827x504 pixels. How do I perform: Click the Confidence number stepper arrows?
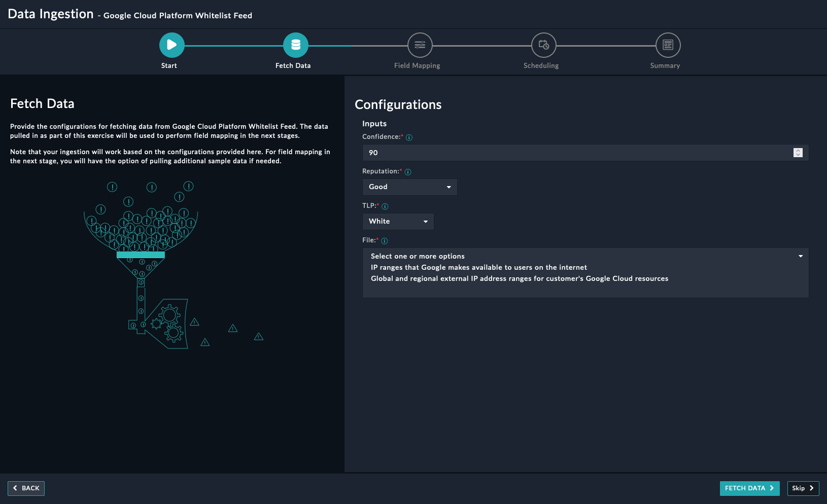[x=798, y=153]
